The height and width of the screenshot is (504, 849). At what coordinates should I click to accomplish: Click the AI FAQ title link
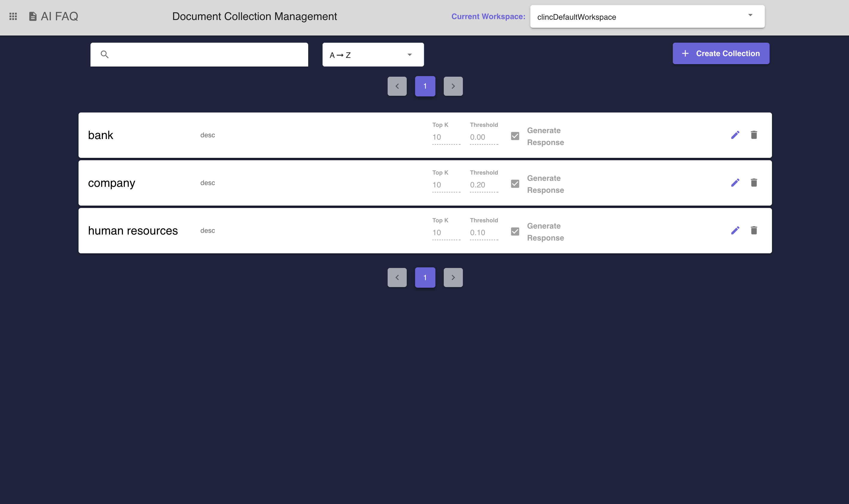59,16
